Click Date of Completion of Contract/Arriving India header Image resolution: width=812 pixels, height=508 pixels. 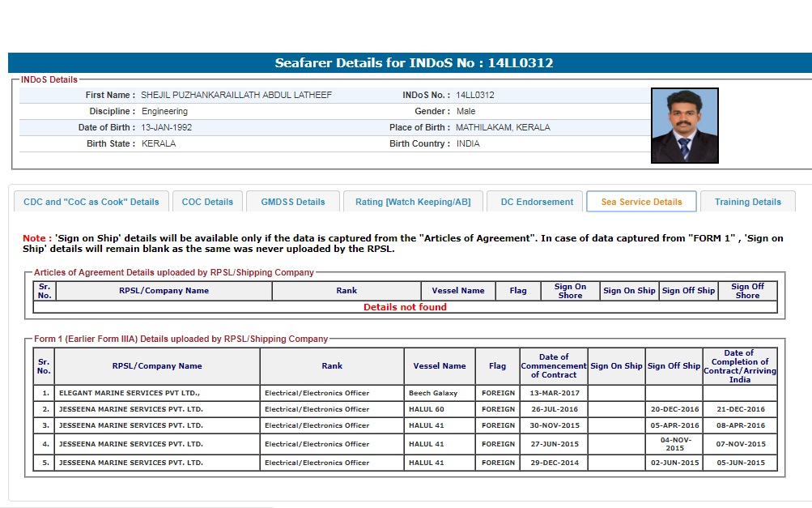[x=739, y=366]
